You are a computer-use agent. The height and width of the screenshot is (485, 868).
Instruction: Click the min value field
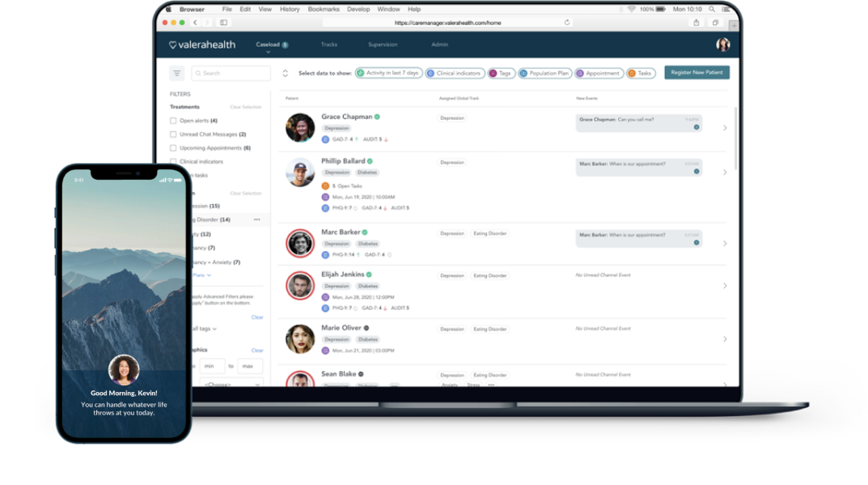coord(212,366)
